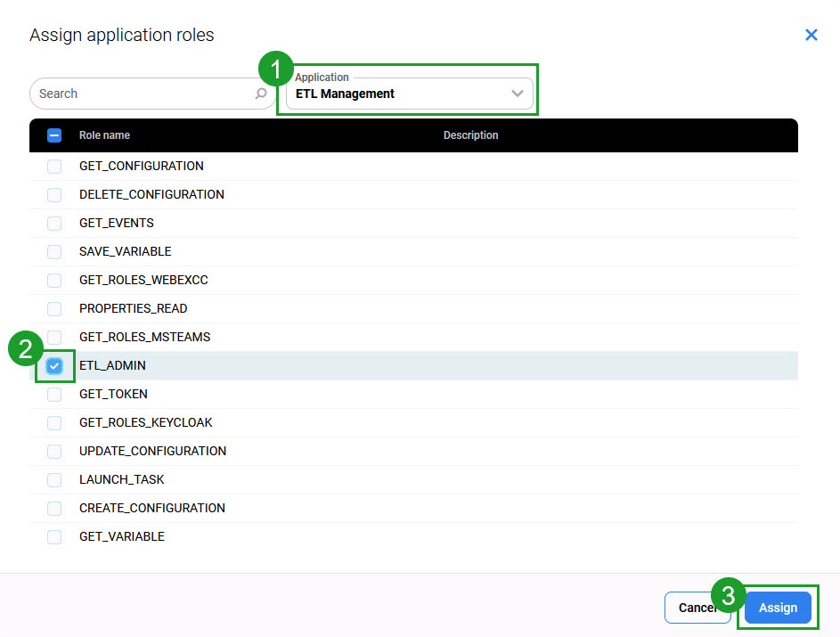Open the Application dropdown chevron

click(x=517, y=94)
